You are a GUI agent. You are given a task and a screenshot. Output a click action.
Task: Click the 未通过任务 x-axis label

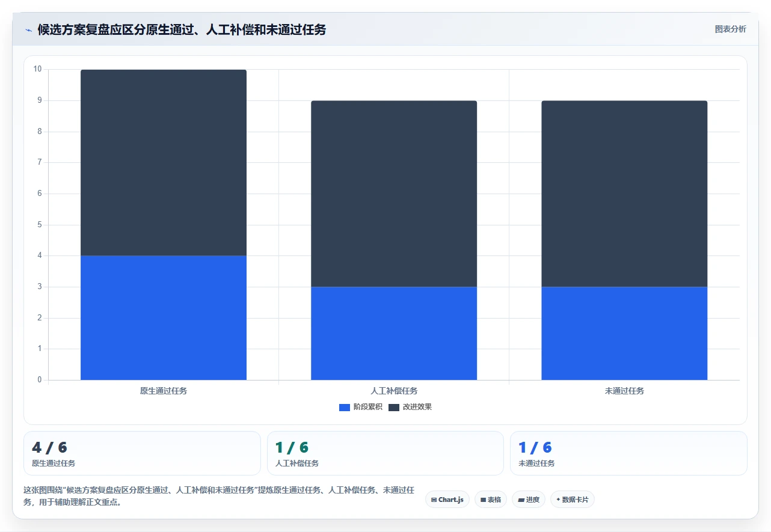pyautogui.click(x=624, y=391)
